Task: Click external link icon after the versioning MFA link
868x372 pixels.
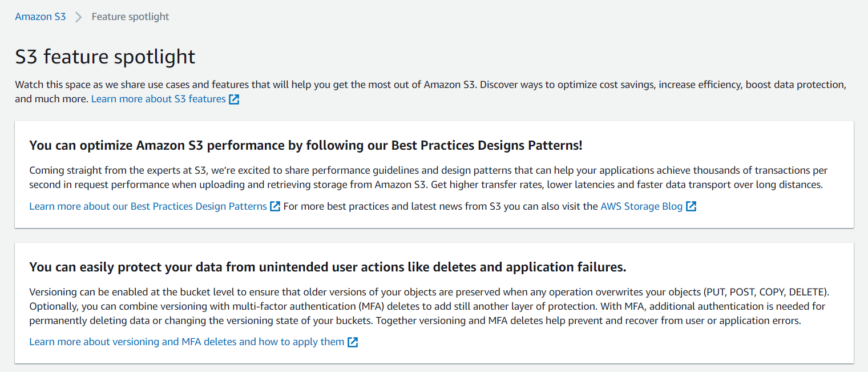Action: [353, 341]
